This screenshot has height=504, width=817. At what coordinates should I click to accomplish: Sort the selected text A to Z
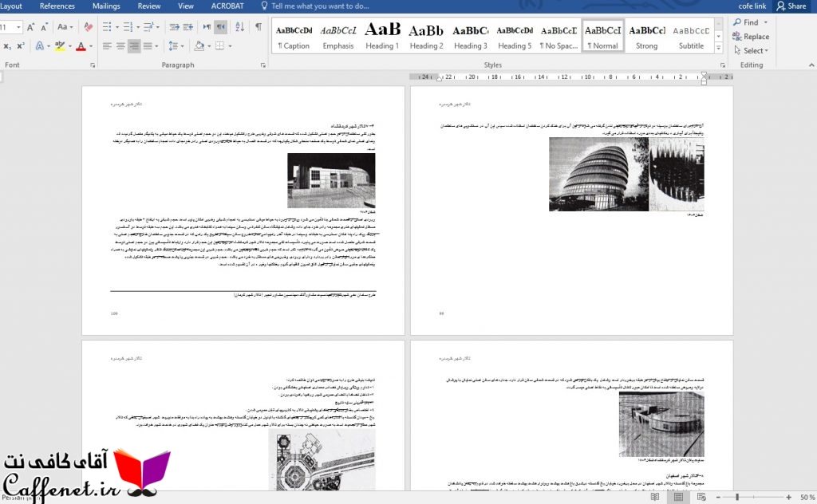click(239, 27)
